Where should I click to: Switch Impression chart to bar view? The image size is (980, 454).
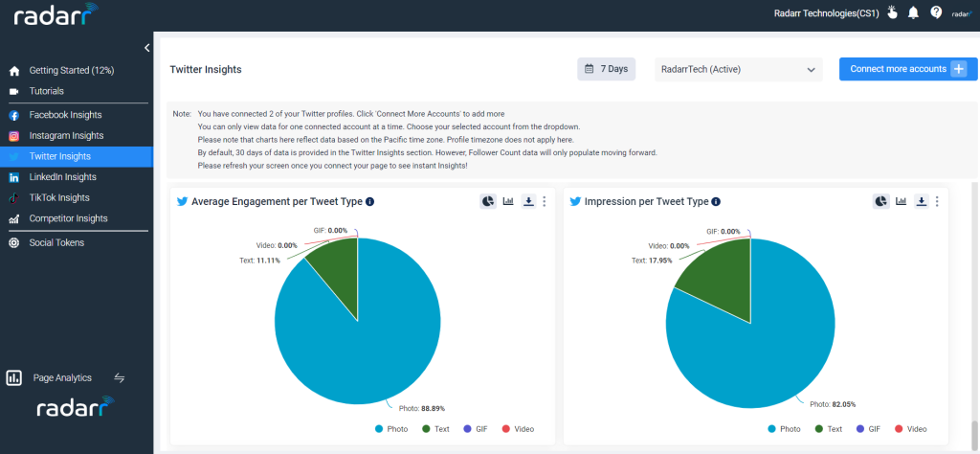tap(902, 201)
